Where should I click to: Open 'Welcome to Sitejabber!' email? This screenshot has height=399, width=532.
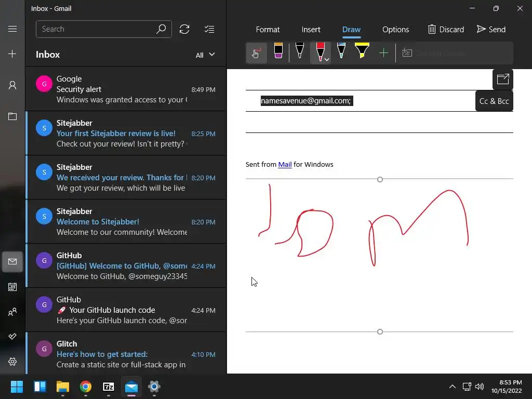pos(126,221)
